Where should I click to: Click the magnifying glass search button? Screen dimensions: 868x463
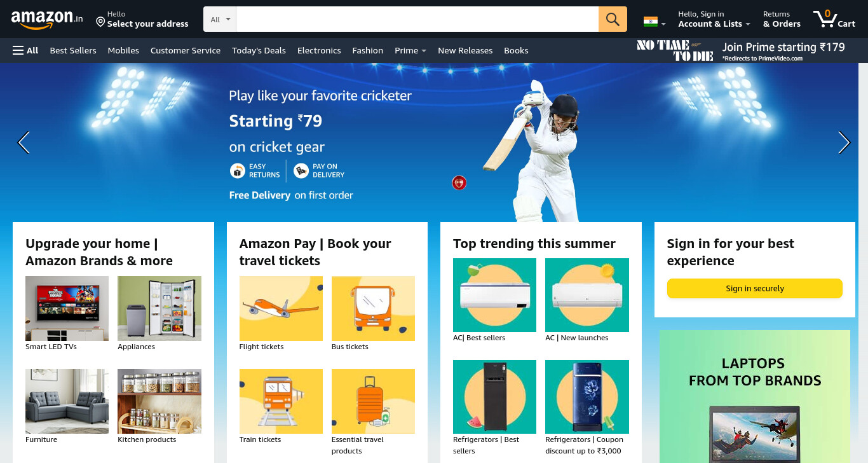click(x=613, y=19)
